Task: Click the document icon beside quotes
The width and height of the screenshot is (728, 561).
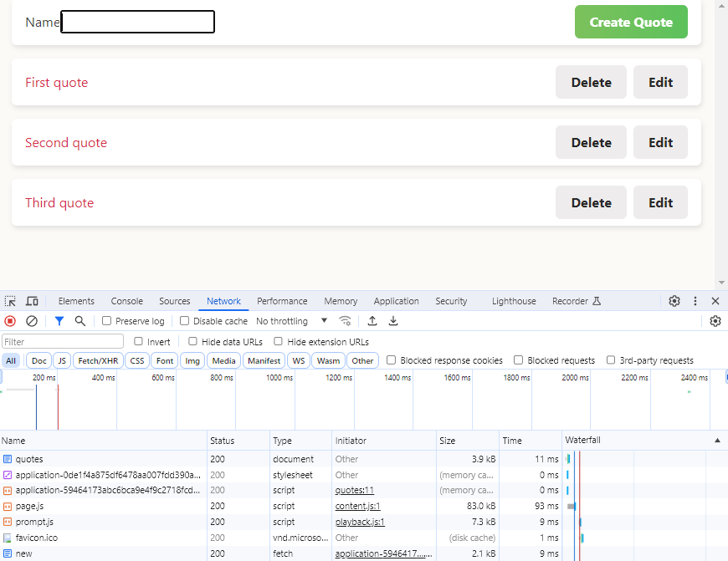Action: (8, 459)
